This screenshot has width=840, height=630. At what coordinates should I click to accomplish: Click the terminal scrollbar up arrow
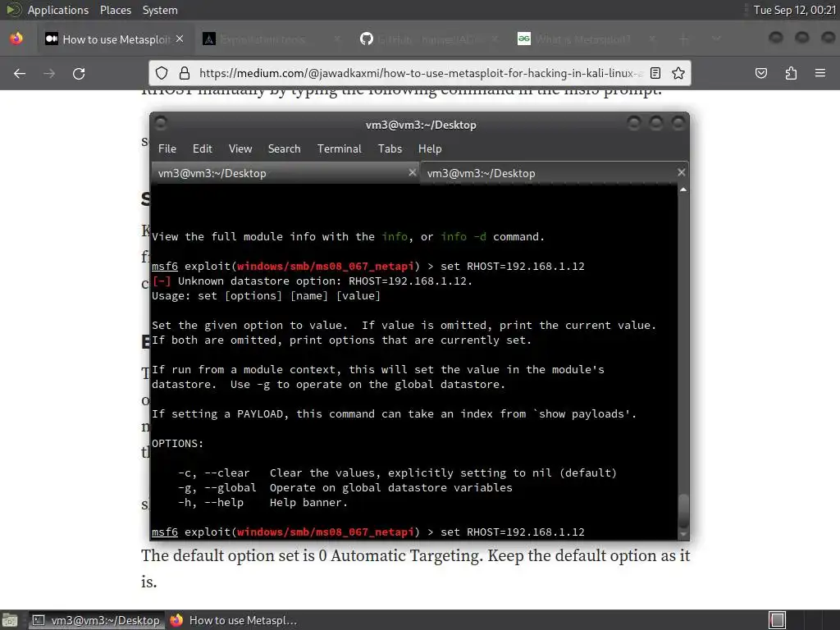pyautogui.click(x=683, y=189)
